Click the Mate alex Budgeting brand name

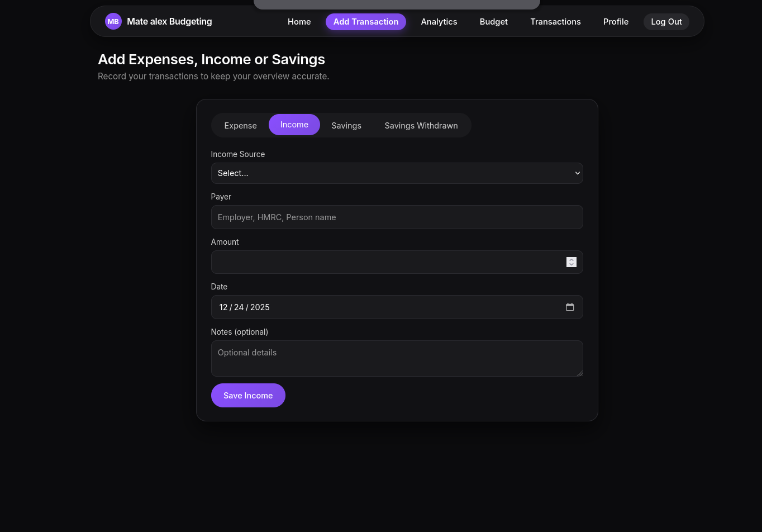pos(169,22)
